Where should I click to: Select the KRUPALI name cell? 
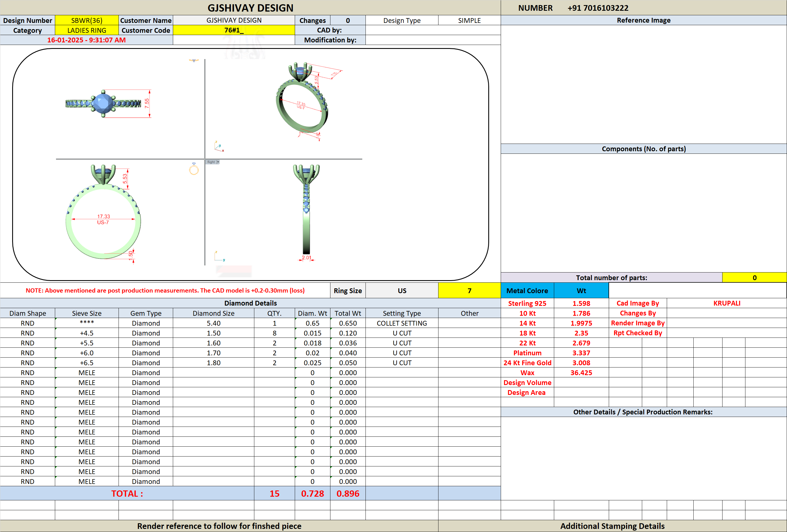(727, 303)
